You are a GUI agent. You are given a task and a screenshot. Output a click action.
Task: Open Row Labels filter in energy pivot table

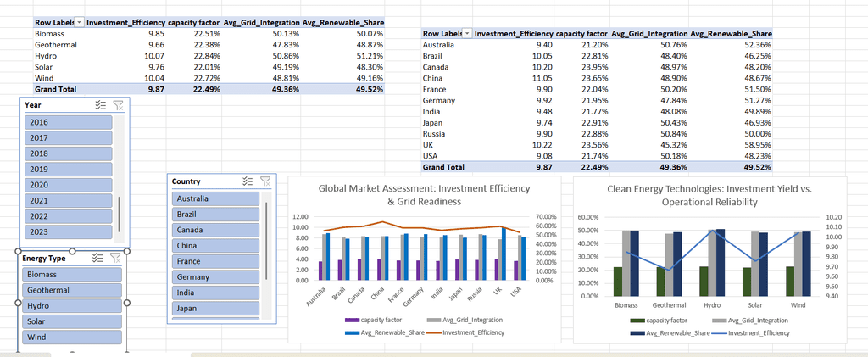[x=79, y=23]
